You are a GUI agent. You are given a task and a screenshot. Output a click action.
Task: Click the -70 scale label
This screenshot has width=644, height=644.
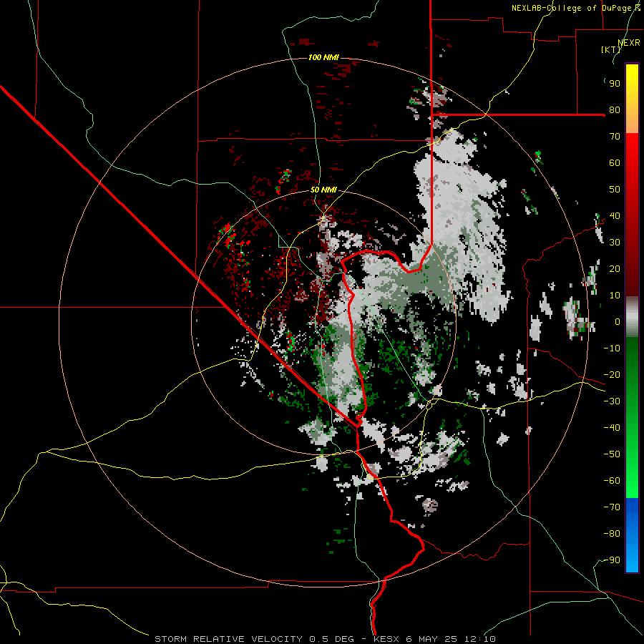(612, 507)
